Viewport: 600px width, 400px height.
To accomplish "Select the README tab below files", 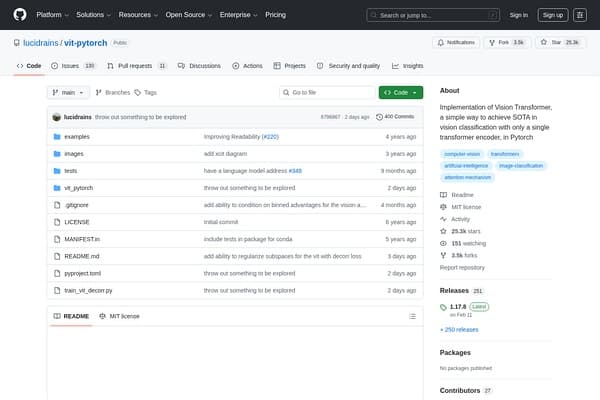I will click(71, 316).
